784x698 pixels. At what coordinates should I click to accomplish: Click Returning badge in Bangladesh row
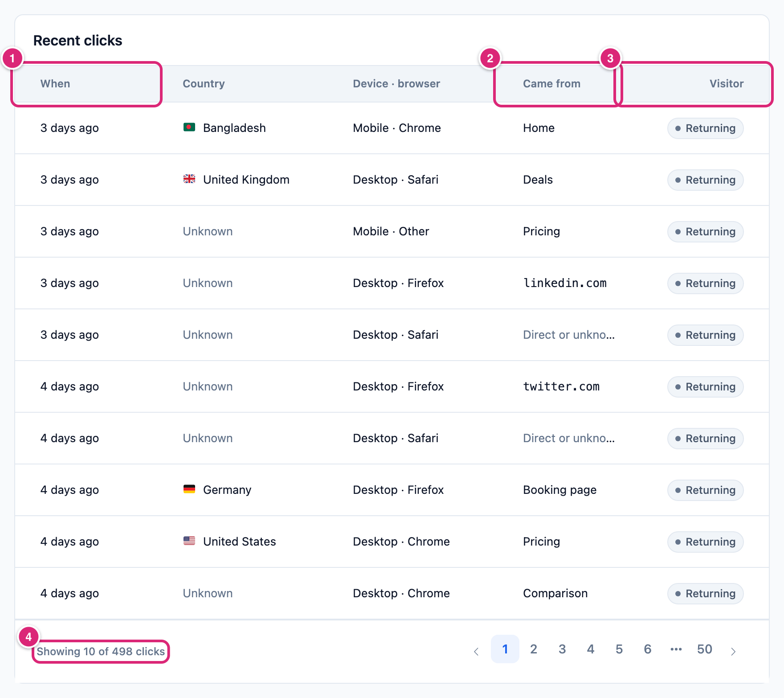click(706, 128)
